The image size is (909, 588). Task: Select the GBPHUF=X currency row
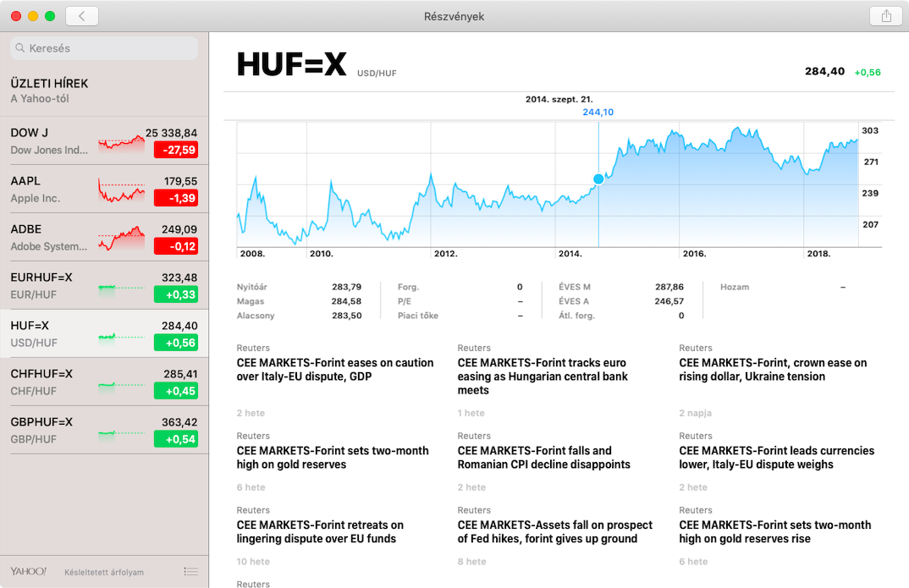104,429
